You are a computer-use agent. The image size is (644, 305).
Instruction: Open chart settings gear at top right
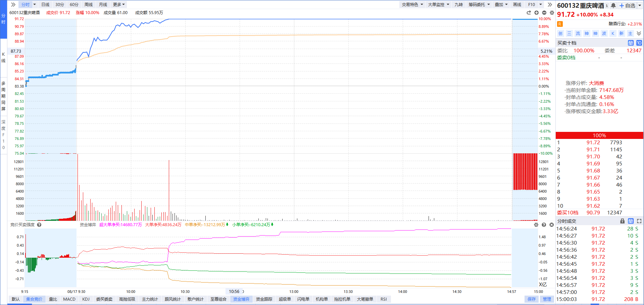tap(552, 13)
